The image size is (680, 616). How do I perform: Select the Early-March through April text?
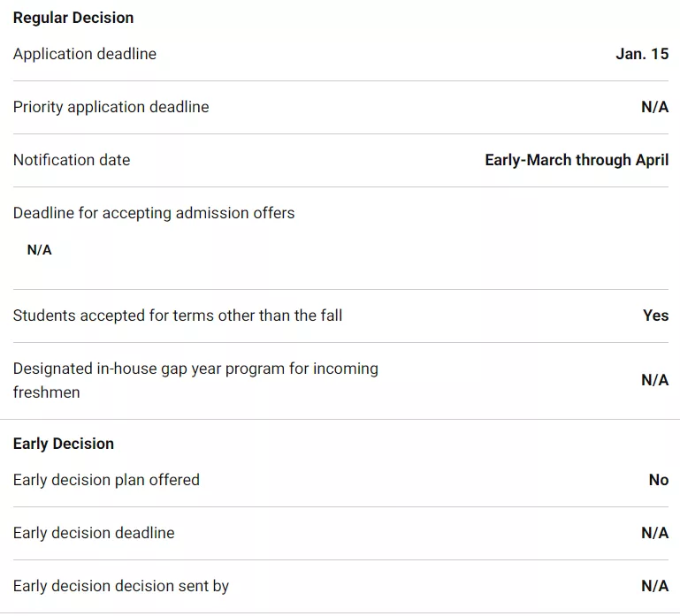[577, 160]
